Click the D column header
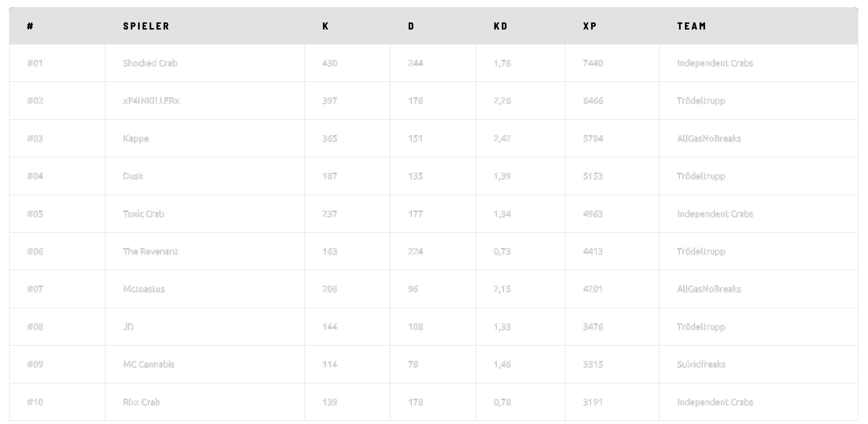The height and width of the screenshot is (424, 868). pos(411,26)
